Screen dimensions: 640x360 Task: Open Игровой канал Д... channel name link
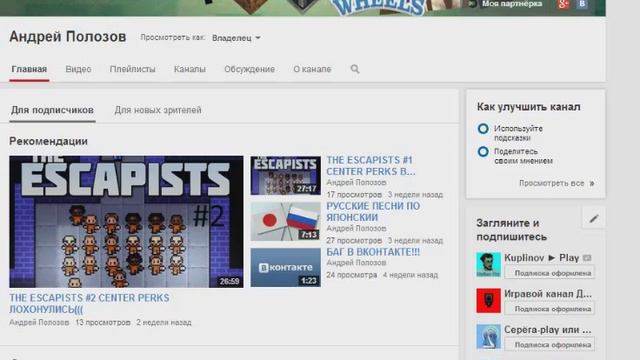[x=548, y=294]
